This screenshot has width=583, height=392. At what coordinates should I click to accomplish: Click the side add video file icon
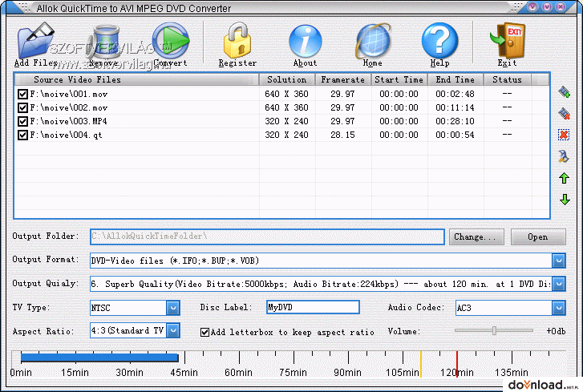click(x=564, y=91)
